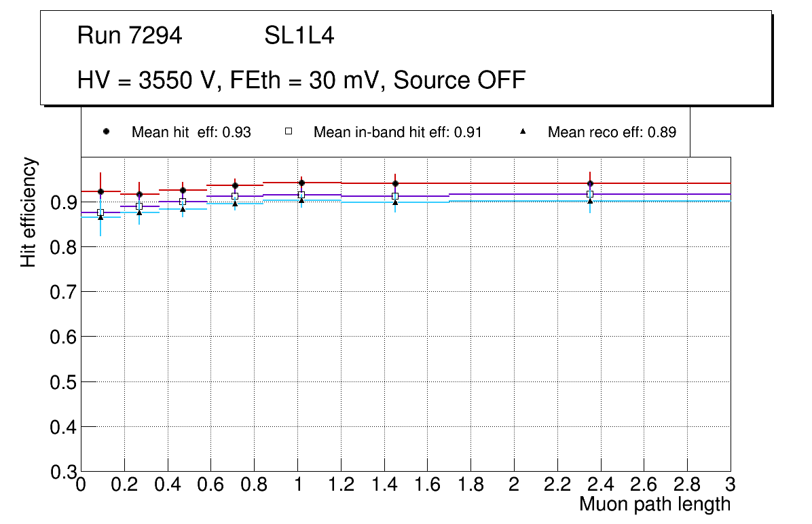
Task: Select the circle data point at path length 2.35
Action: pyautogui.click(x=590, y=183)
